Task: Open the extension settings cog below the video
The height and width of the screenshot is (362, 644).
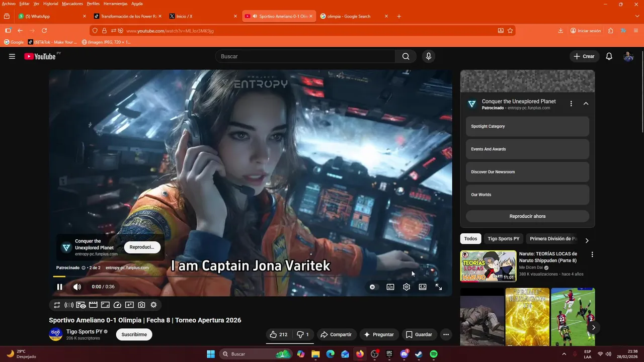Action: pos(153,305)
